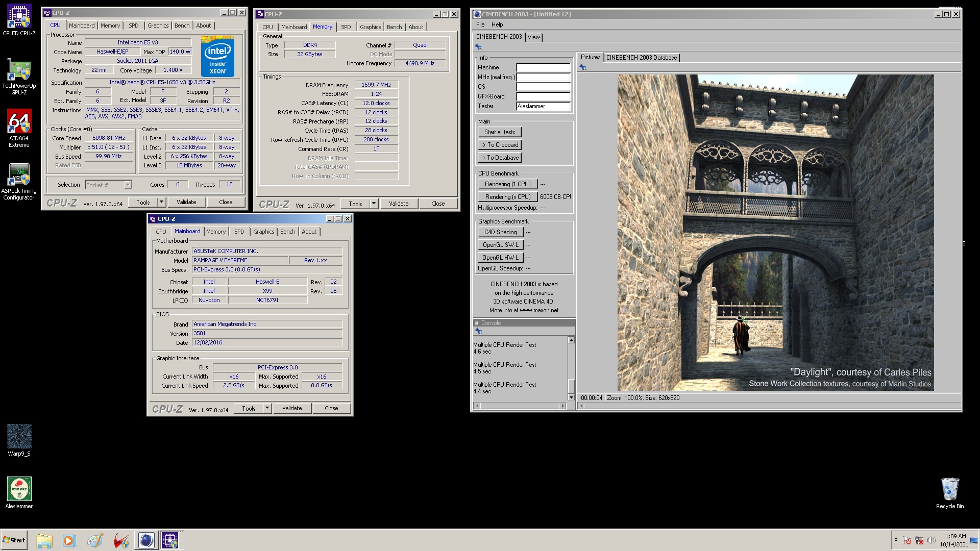Image resolution: width=980 pixels, height=551 pixels.
Task: Switch to the SPD tab in the CPU-Z Memory window
Action: click(x=346, y=27)
